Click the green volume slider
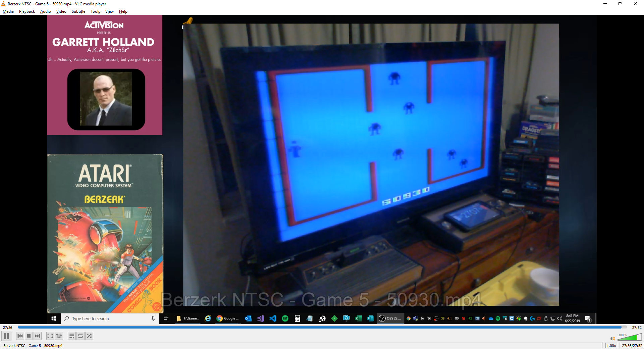The image size is (644, 349). point(630,338)
